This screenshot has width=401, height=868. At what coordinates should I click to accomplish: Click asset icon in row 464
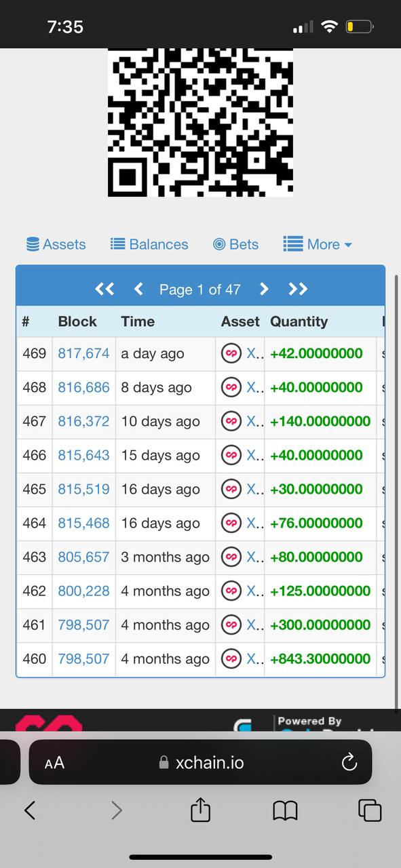pyautogui.click(x=231, y=523)
